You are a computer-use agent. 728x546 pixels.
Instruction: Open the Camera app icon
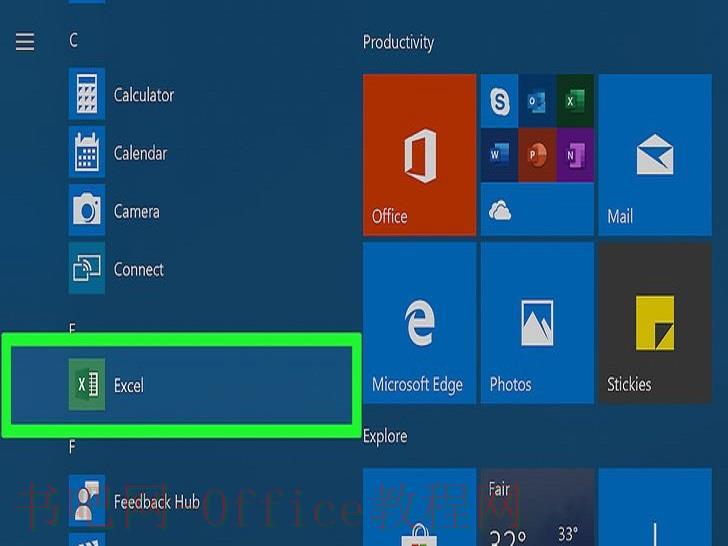pos(87,210)
